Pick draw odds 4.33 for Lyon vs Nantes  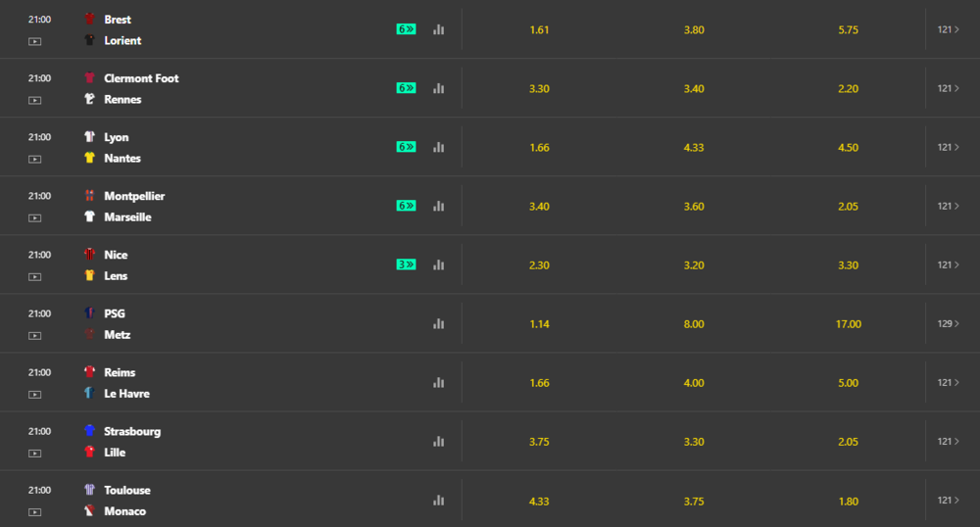[694, 147]
